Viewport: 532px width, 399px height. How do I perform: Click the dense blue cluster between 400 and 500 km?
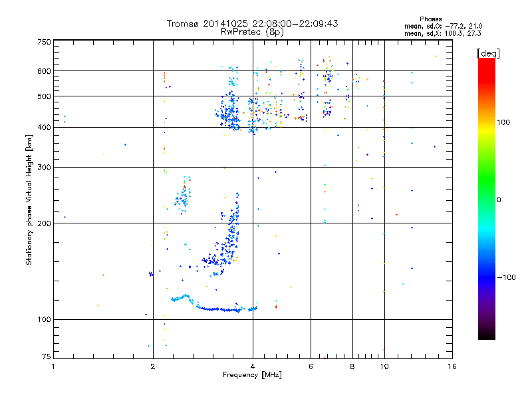pyautogui.click(x=228, y=114)
